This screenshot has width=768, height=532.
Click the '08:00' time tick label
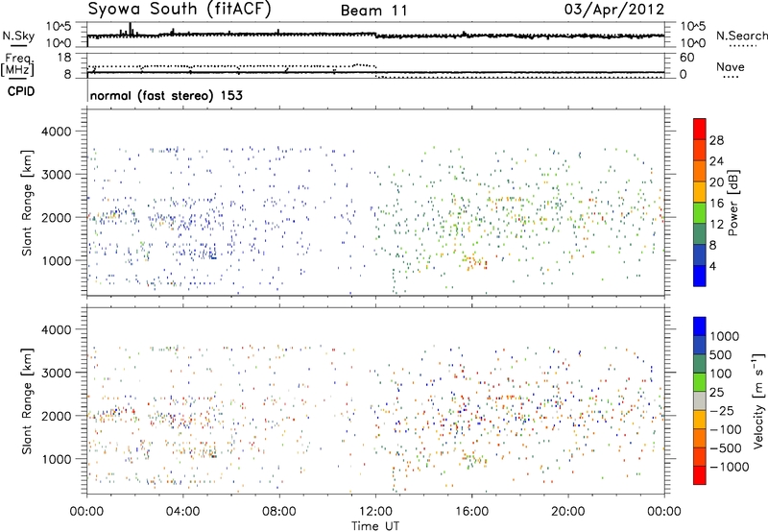click(x=279, y=512)
